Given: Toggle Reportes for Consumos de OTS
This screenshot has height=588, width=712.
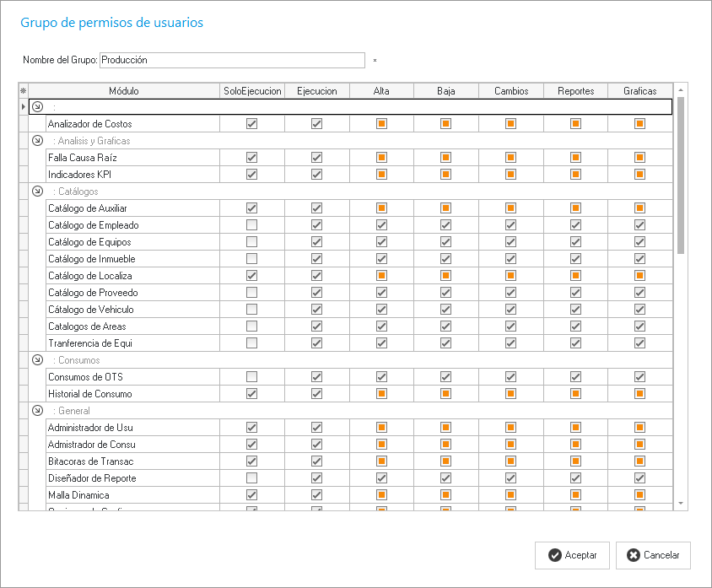Looking at the screenshot, I should click(575, 377).
